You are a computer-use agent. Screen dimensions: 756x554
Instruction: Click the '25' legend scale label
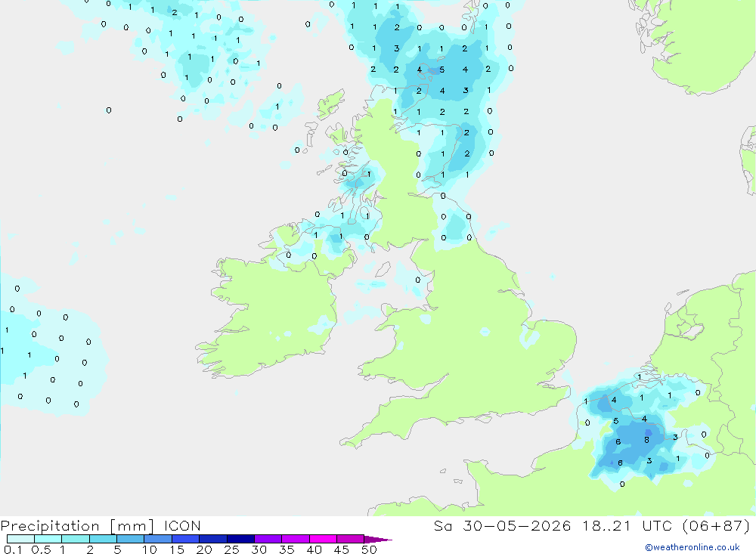coord(231,549)
